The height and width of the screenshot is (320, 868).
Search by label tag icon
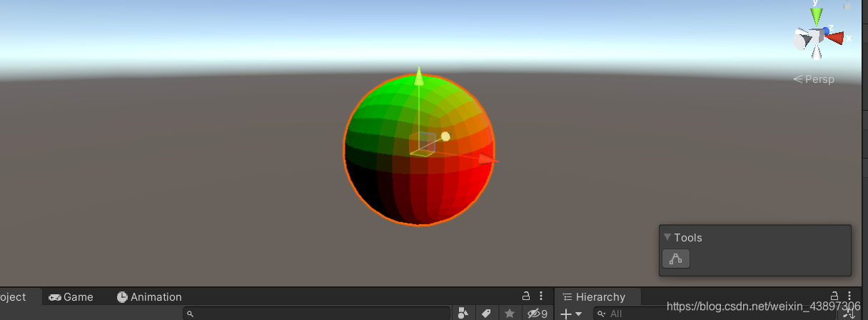[x=486, y=314]
